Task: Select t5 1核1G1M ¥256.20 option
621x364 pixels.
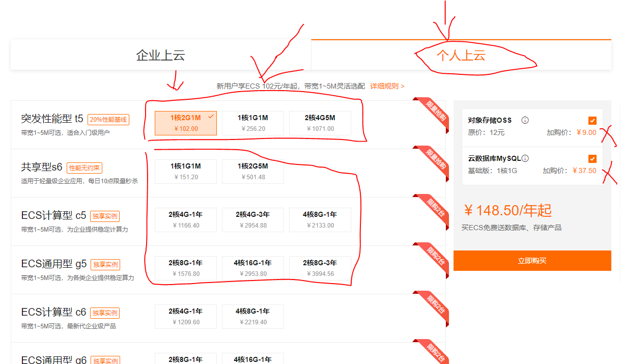Action: pyautogui.click(x=253, y=123)
